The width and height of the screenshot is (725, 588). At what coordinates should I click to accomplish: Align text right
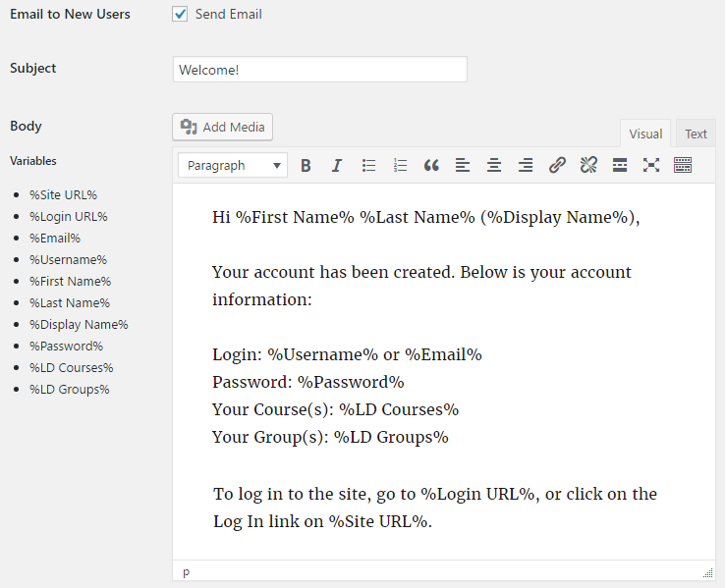[x=526, y=166]
